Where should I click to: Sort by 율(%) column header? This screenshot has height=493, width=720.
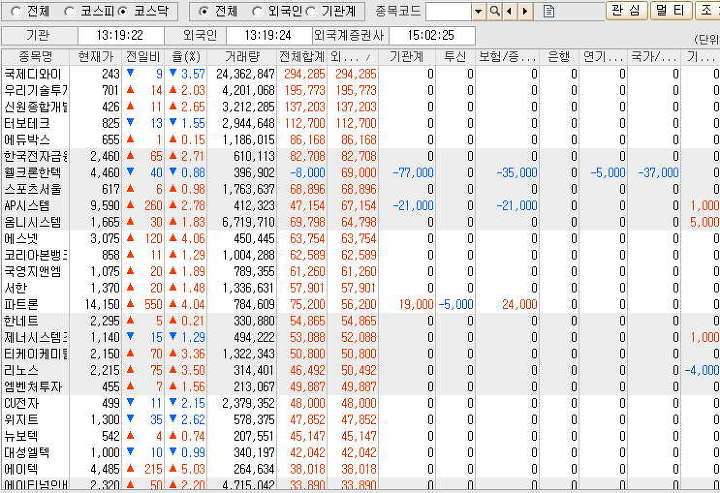(186, 56)
